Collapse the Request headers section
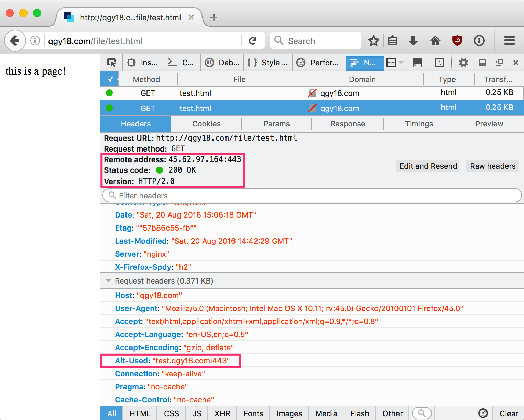 108,281
